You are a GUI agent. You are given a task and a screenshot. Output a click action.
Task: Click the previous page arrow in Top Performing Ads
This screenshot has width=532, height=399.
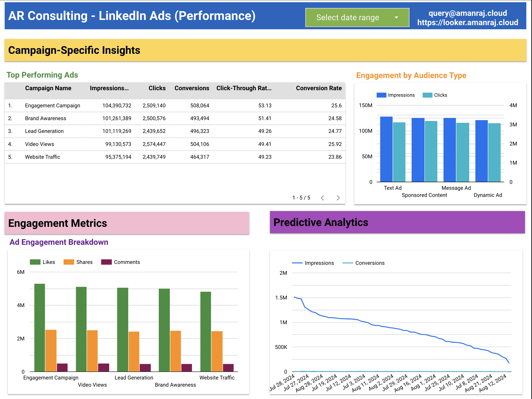(x=323, y=198)
